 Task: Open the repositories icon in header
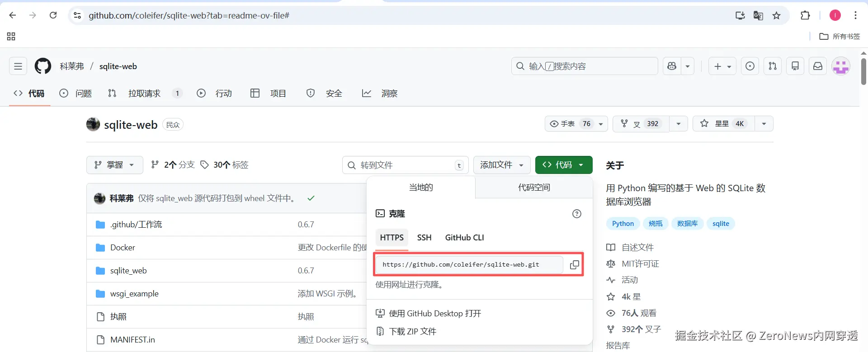tap(795, 66)
